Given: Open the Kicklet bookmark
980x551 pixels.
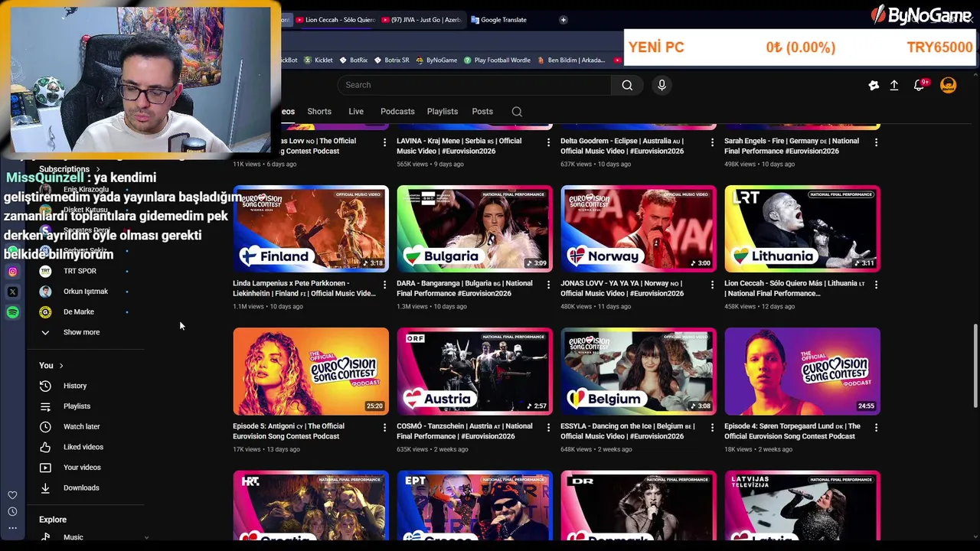Looking at the screenshot, I should pos(318,60).
